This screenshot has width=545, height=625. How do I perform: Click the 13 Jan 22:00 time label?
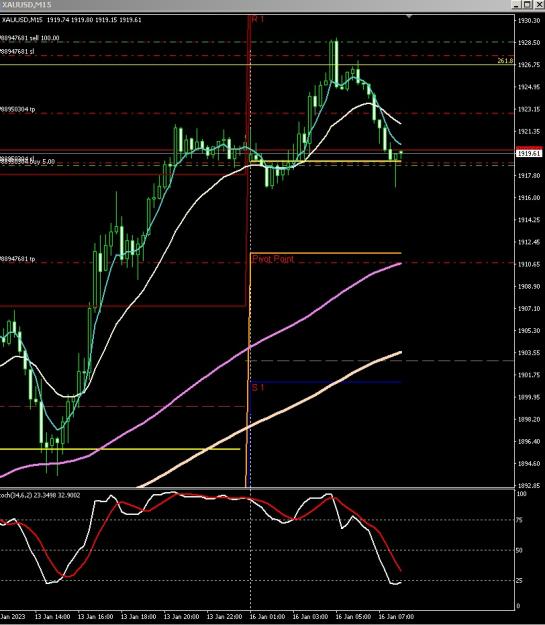pyautogui.click(x=224, y=617)
